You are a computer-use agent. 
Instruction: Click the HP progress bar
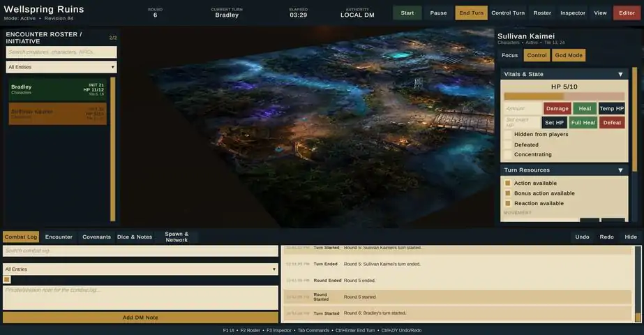point(564,96)
